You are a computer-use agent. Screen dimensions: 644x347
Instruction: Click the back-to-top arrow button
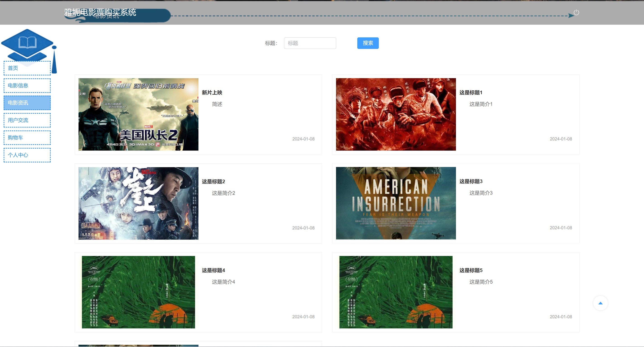[x=600, y=303]
